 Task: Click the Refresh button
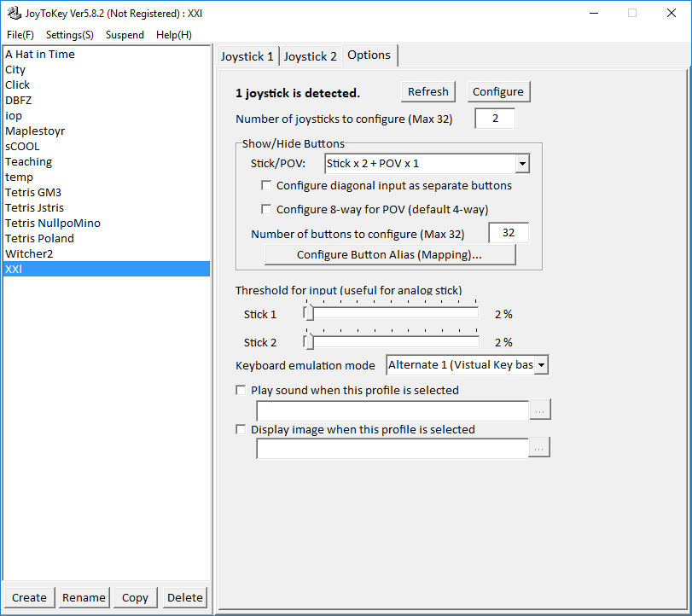428,92
